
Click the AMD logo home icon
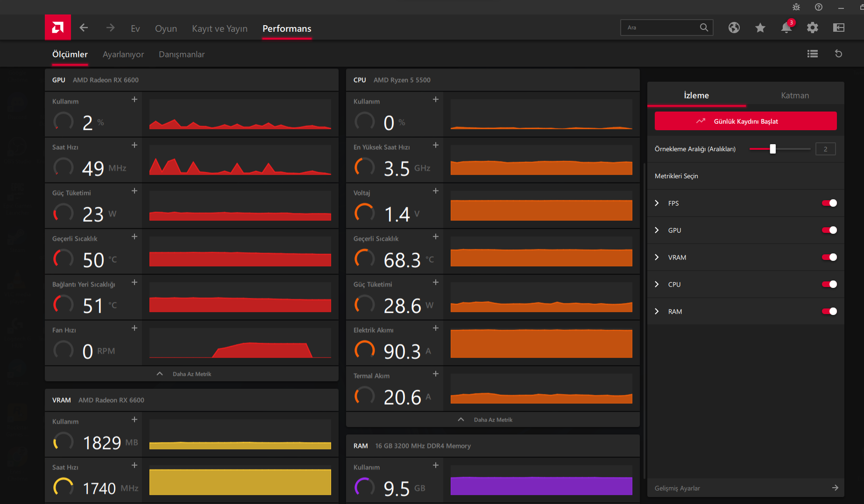(x=58, y=28)
